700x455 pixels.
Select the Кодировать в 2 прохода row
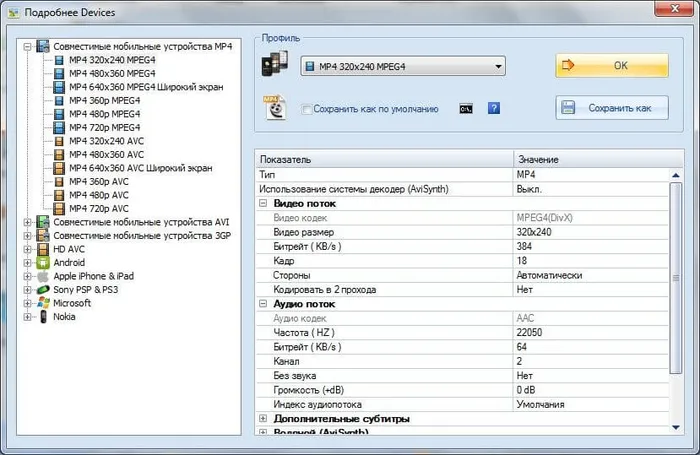pyautogui.click(x=462, y=289)
